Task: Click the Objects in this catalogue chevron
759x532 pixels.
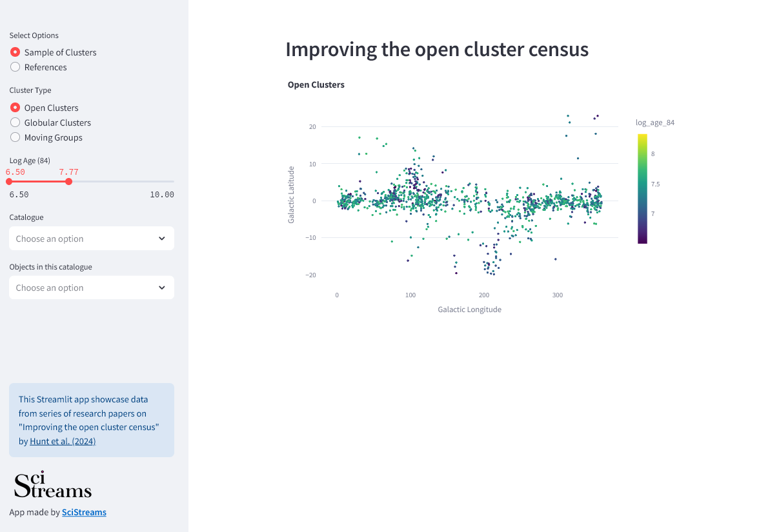Action: coord(161,288)
